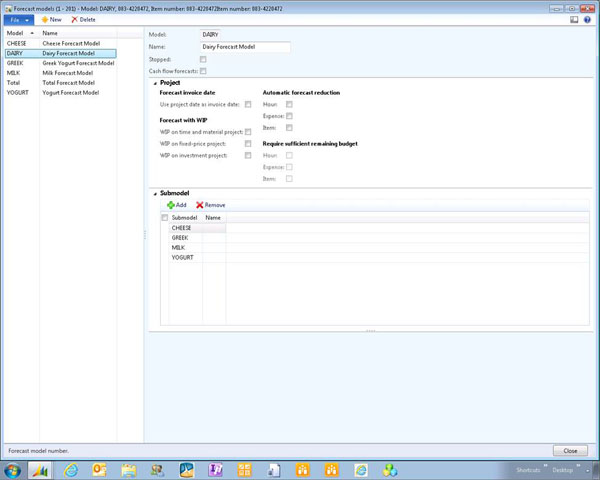Click the purple InfoPath taskbar icon

click(x=215, y=470)
